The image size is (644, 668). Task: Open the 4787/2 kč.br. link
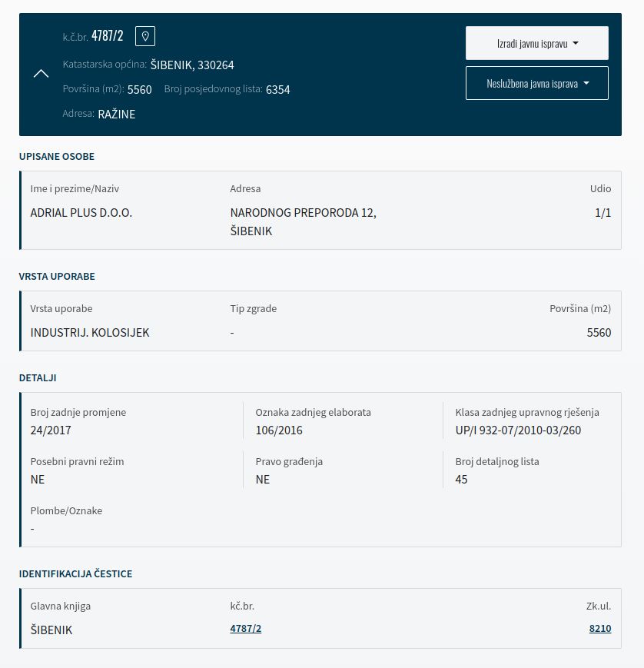(x=245, y=629)
